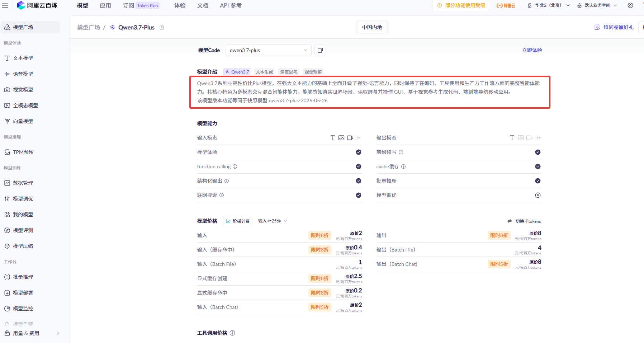Click the info icon next to 工具调用价格
Viewport: 644px width, 343px height.
coord(232,333)
